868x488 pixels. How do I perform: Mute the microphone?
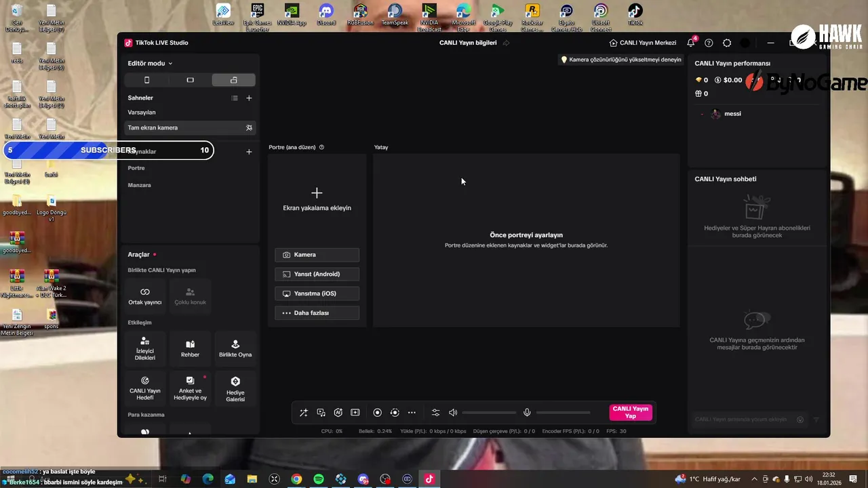[x=527, y=413]
